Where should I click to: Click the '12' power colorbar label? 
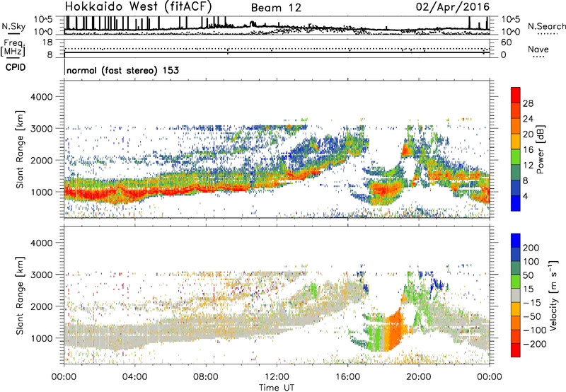(x=528, y=166)
